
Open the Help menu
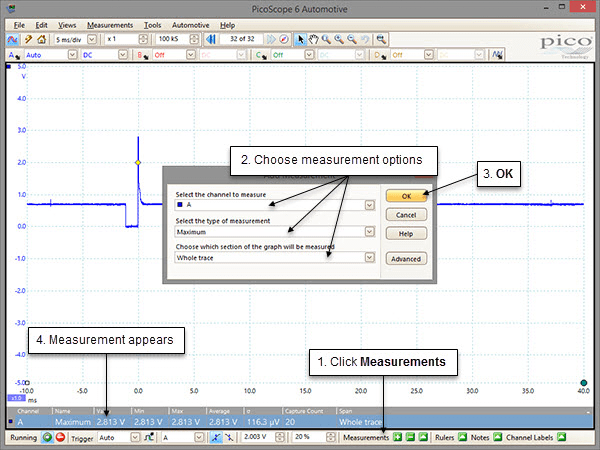227,25
